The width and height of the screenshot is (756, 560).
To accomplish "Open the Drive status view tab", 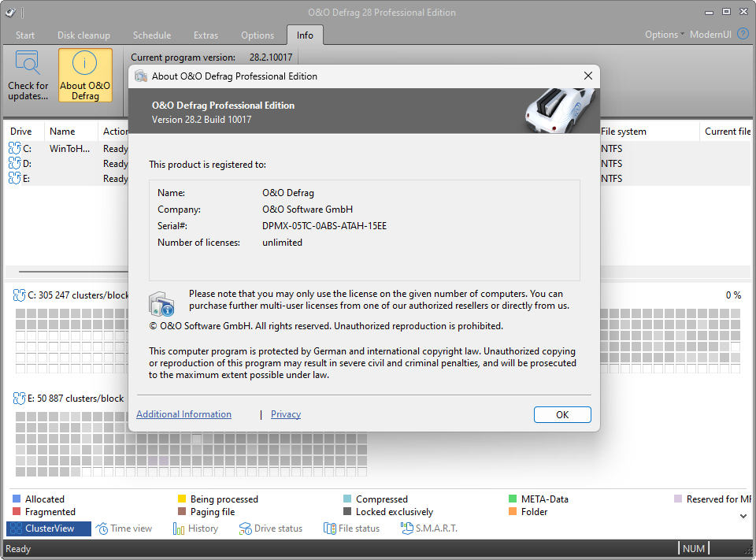I will (270, 528).
